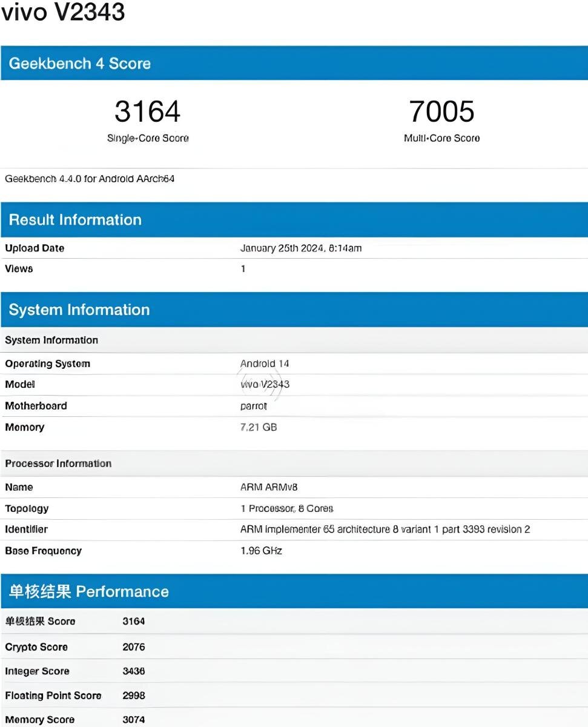Select the 7.21 GB memory value
The image size is (588, 727).
[259, 428]
